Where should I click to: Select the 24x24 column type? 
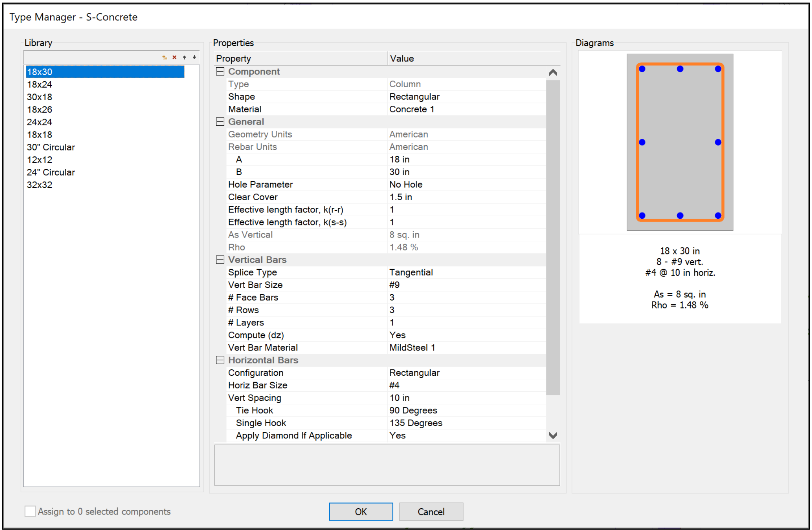point(39,122)
